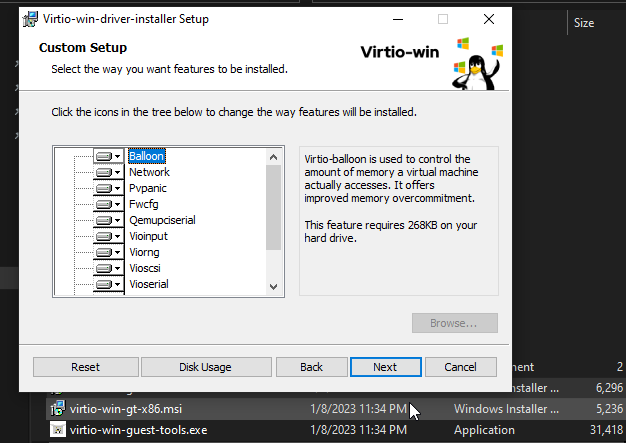The height and width of the screenshot is (443, 626).
Task: Open the Vioserial feature install dropdown icon
Action: click(x=108, y=284)
